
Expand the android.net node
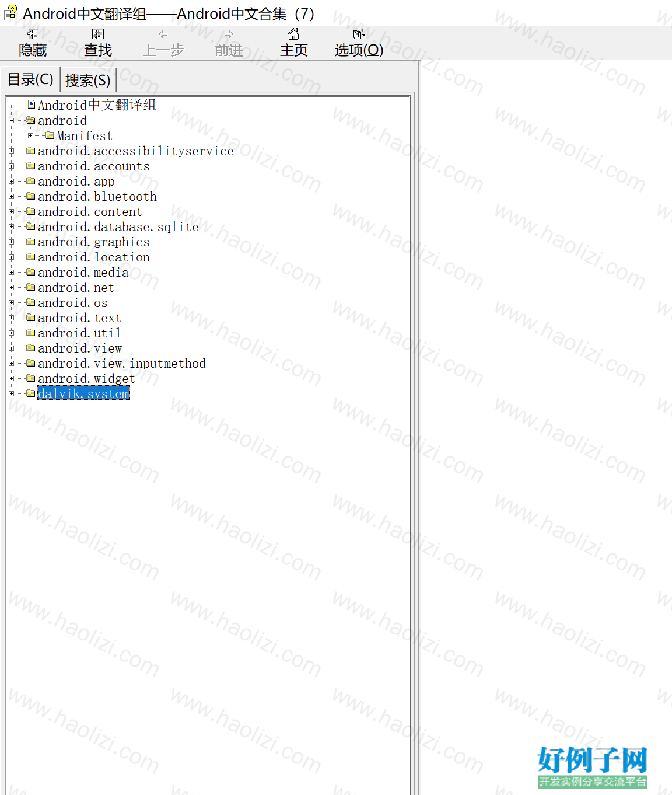[11, 288]
